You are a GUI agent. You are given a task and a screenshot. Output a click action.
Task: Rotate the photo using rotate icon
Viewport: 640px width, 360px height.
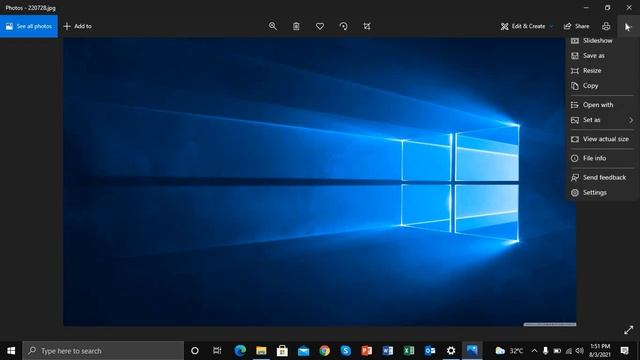click(x=343, y=26)
